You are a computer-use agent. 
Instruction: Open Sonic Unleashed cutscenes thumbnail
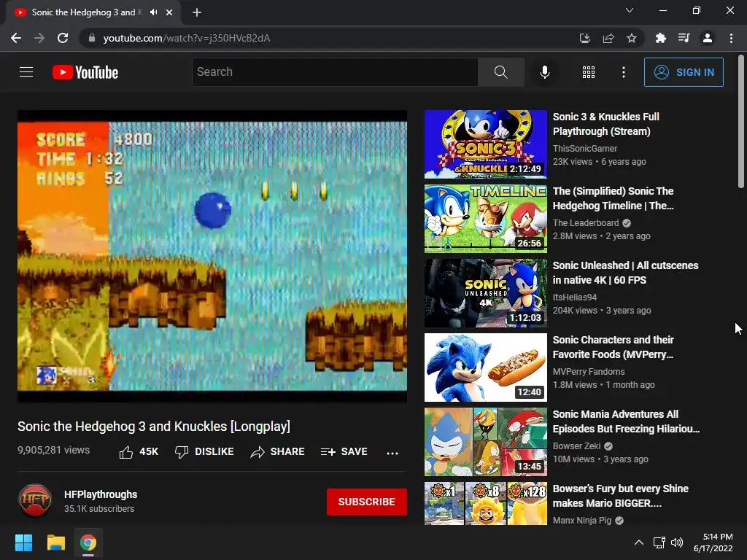[485, 293]
